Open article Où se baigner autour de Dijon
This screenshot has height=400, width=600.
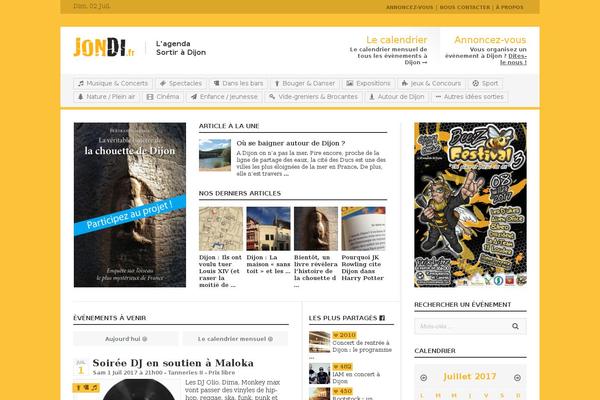[x=290, y=143]
